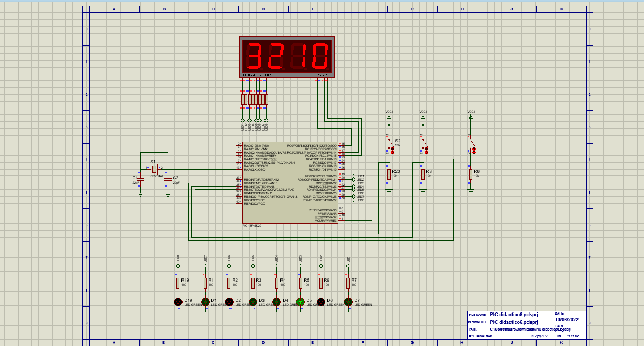Screen dimensions: 644x346
Task: Select resistor R2
Action: pos(229,283)
